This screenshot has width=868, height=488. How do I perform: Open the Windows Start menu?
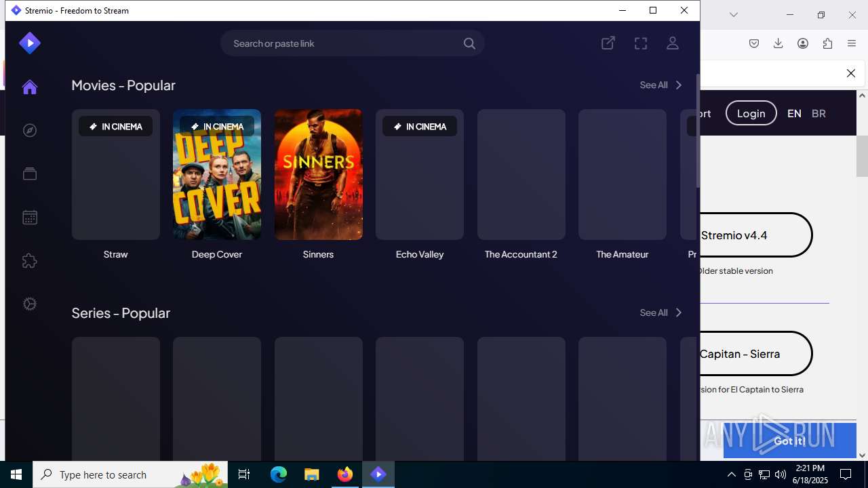(x=16, y=474)
